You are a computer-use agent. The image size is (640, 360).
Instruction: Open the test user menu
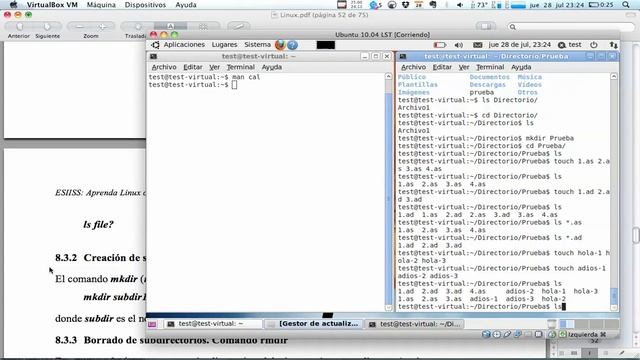570,45
